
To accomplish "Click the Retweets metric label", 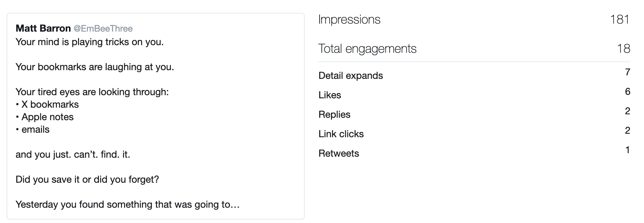I will [339, 154].
